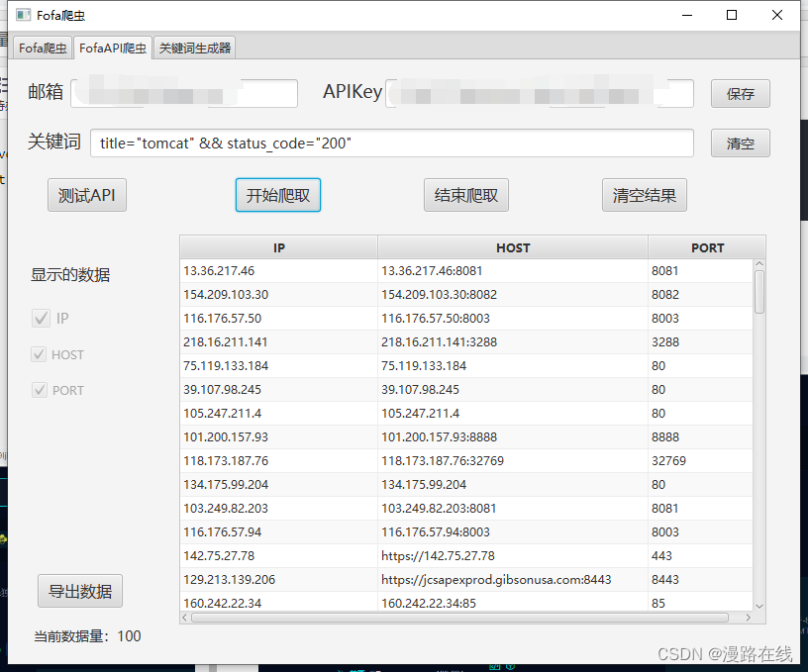
Task: Sort by the IP column header
Action: pos(279,247)
